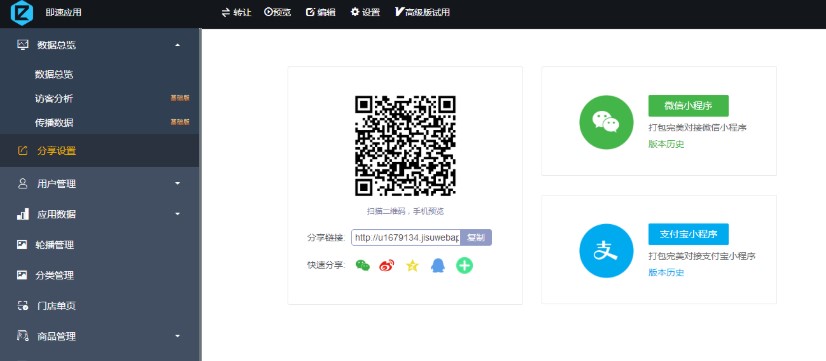
Task: Click the 预览 play icon
Action: [x=268, y=12]
